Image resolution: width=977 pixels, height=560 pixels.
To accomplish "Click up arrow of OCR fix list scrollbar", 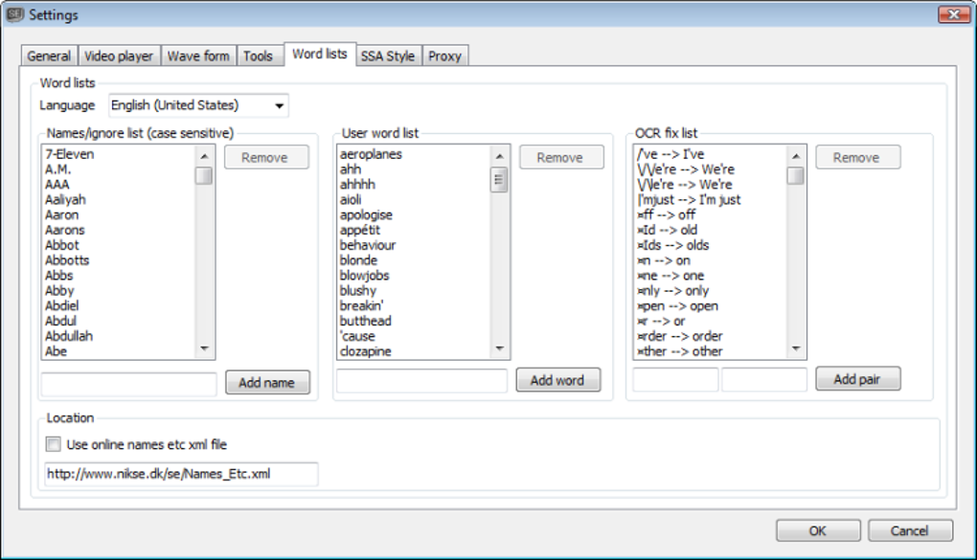I will pyautogui.click(x=796, y=156).
